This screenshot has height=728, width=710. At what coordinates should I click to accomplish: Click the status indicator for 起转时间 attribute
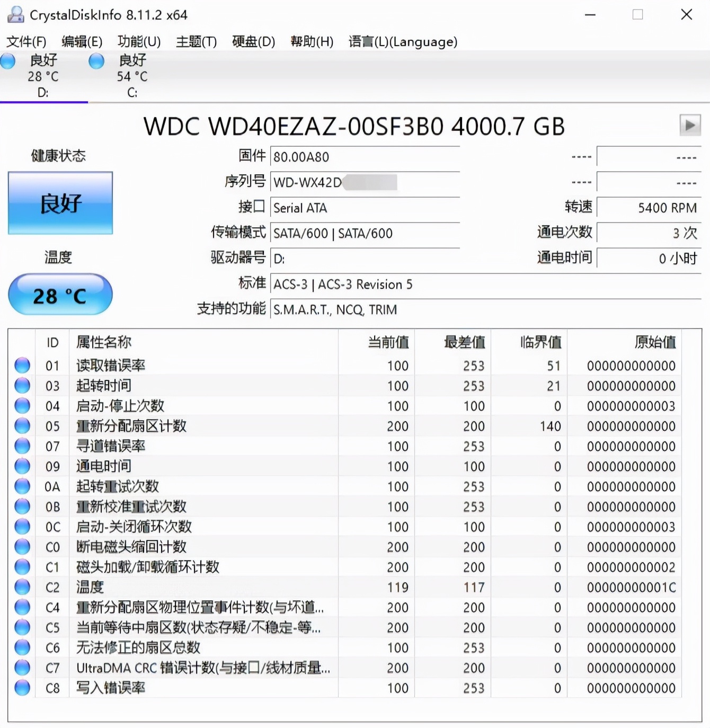[22, 385]
